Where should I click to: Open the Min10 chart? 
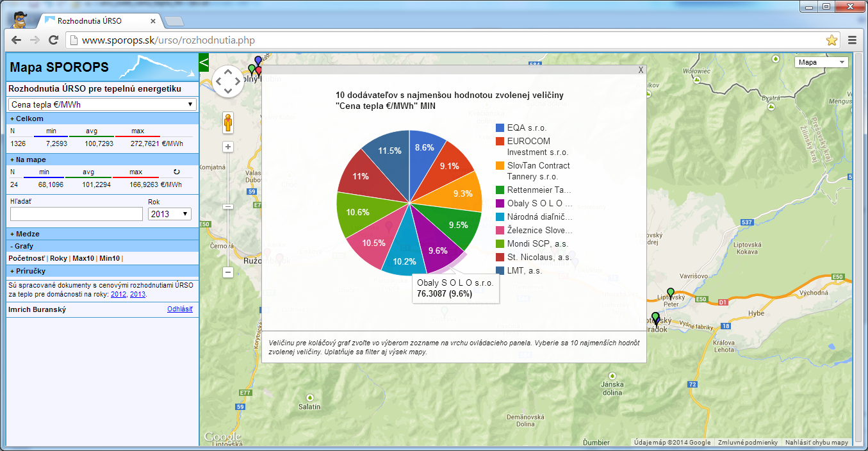pos(110,258)
